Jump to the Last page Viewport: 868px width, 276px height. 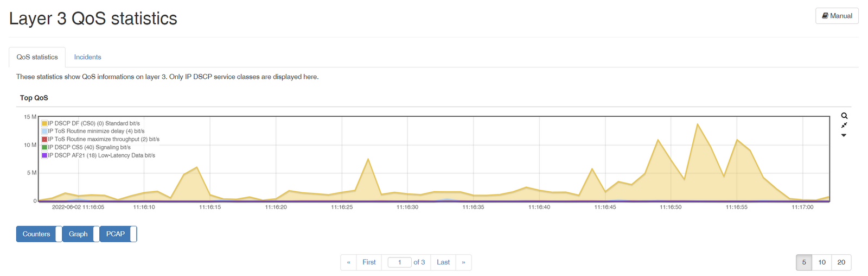point(443,262)
